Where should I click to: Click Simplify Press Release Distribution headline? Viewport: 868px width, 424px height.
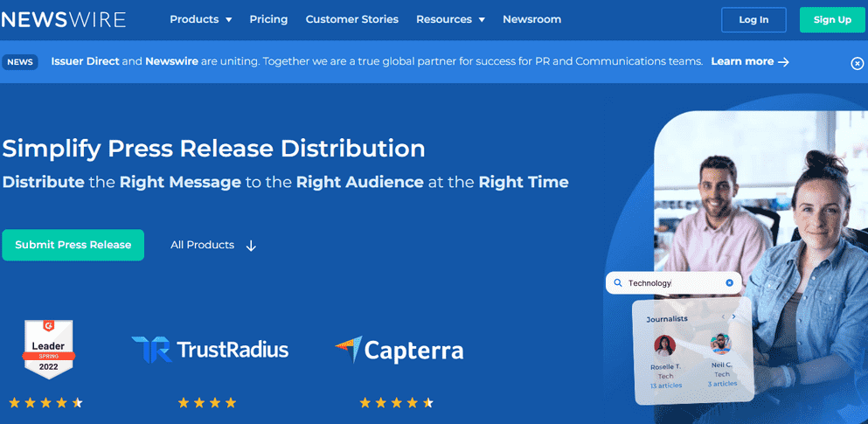pos(213,149)
